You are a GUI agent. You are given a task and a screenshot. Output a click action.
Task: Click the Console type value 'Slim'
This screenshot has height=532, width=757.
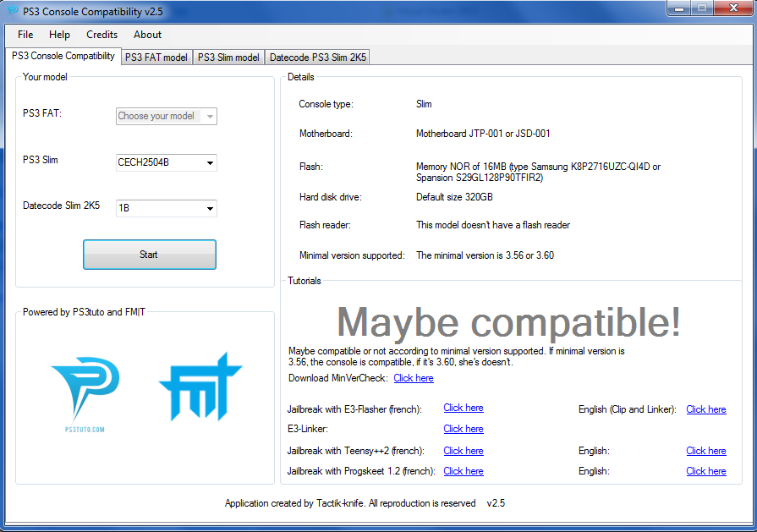[x=424, y=104]
